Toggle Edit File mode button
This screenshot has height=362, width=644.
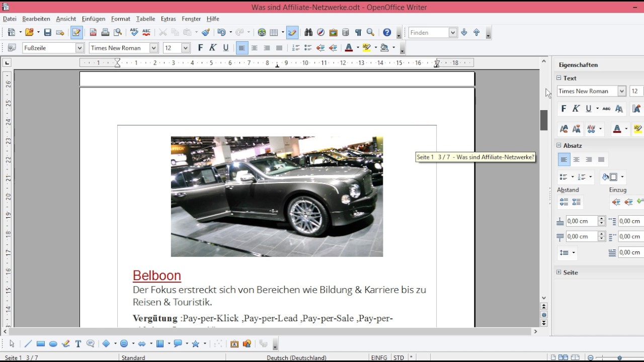76,32
